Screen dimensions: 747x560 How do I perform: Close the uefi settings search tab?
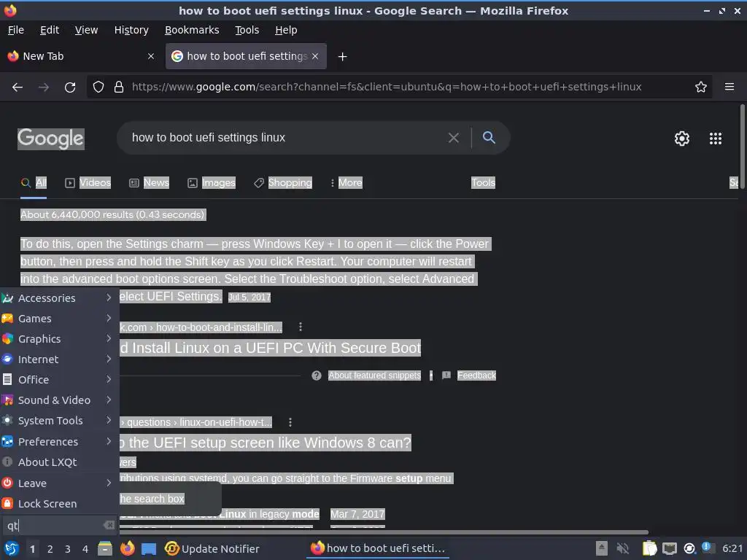pyautogui.click(x=315, y=56)
